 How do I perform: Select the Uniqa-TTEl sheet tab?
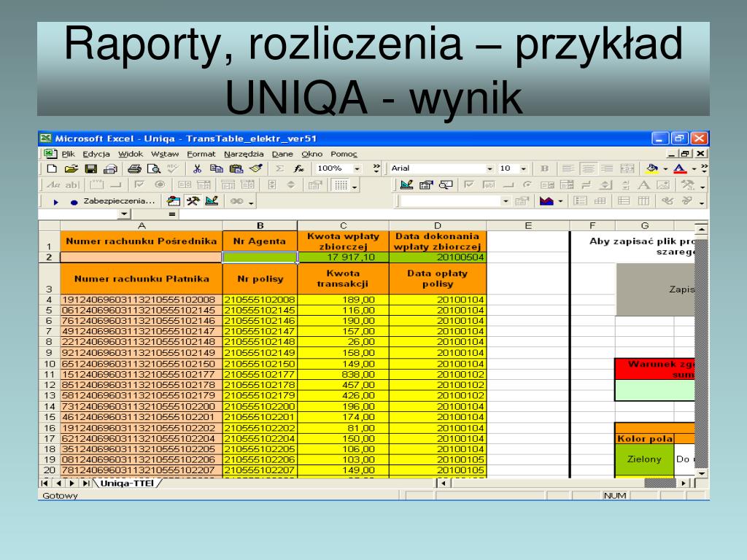tap(127, 483)
